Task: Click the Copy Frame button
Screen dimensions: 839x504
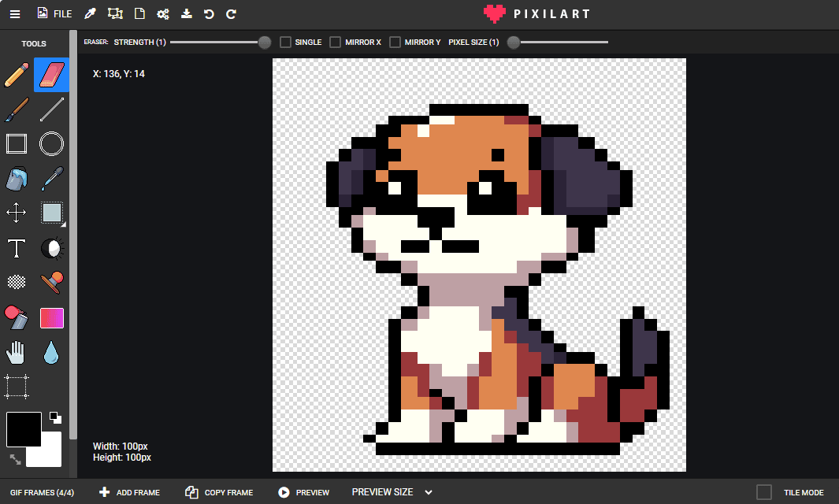Action: (219, 492)
